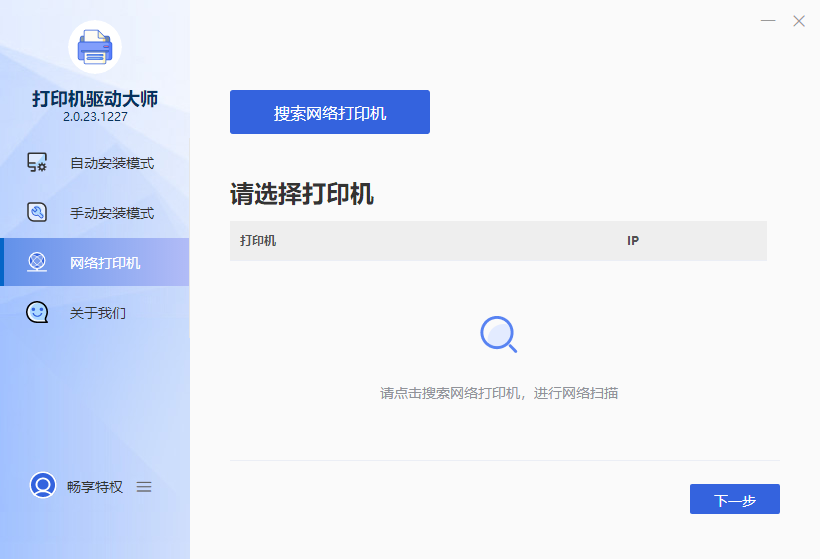Click version text 2.0.23.1227
Viewport: 820px width, 559px height.
(95, 117)
